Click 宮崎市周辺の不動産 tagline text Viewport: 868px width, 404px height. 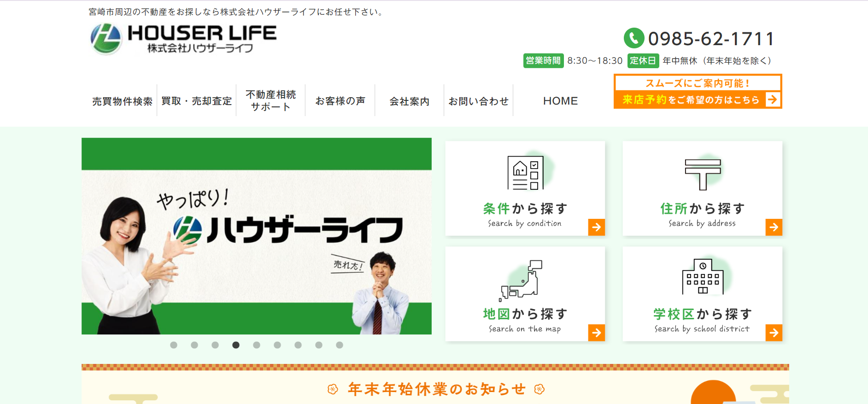pyautogui.click(x=236, y=12)
